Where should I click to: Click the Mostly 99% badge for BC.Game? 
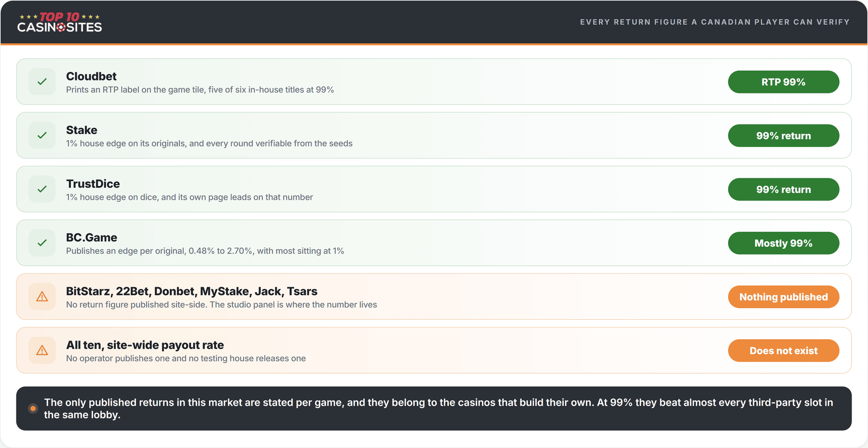(784, 243)
